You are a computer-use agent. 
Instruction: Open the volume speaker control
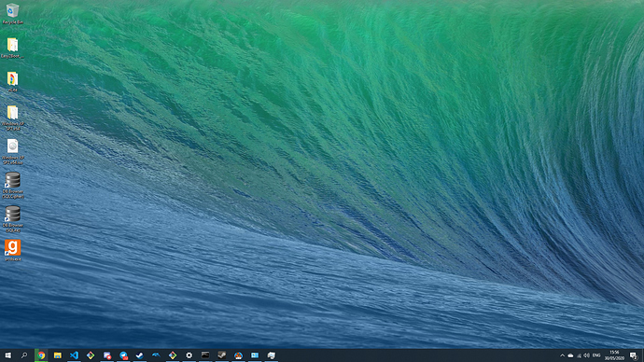coord(586,355)
